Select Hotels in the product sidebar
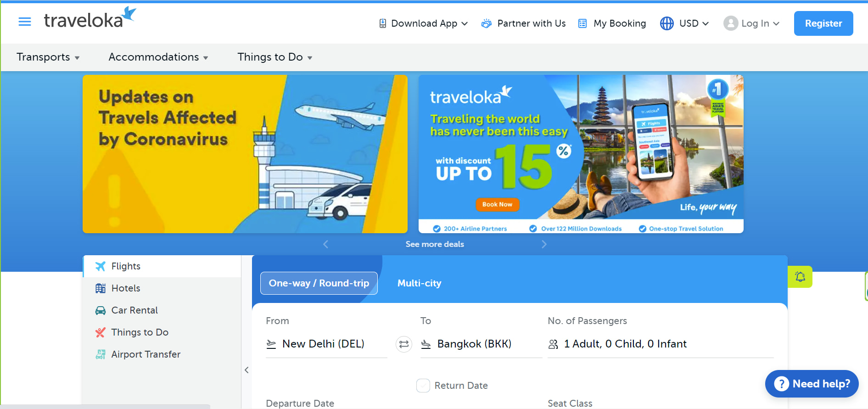This screenshot has height=409, width=868. coord(162,288)
